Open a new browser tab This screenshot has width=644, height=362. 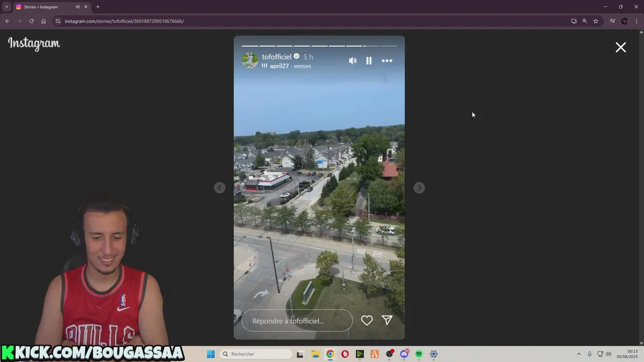pos(98,7)
